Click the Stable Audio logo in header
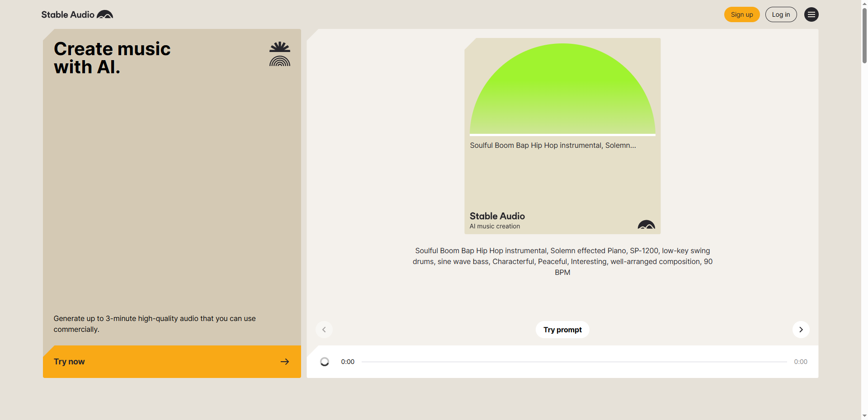Image resolution: width=868 pixels, height=420 pixels. click(x=77, y=14)
